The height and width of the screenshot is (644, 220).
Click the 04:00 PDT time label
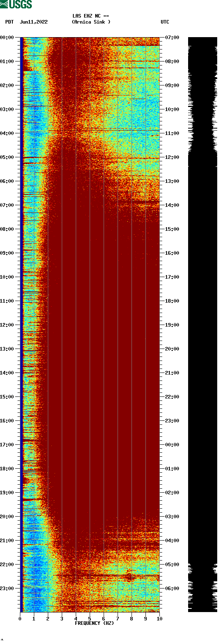tap(7, 133)
